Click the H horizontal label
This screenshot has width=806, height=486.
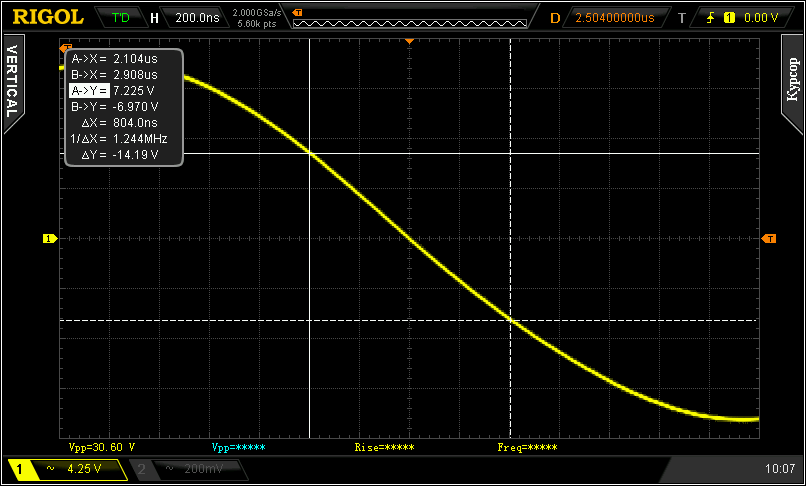154,18
